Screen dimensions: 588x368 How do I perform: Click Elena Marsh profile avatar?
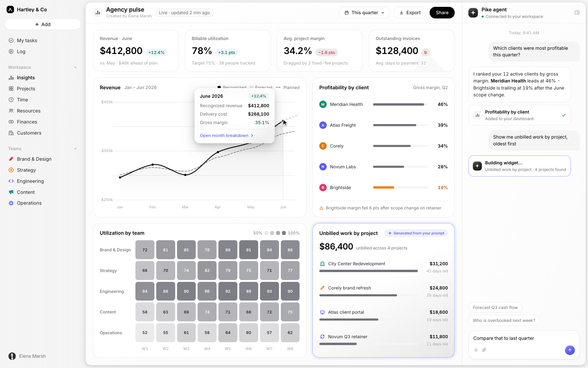tap(12, 356)
